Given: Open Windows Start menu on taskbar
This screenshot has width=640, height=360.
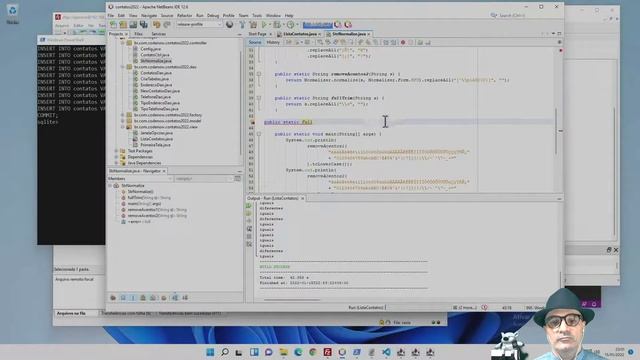Looking at the screenshot, I should tap(210, 352).
